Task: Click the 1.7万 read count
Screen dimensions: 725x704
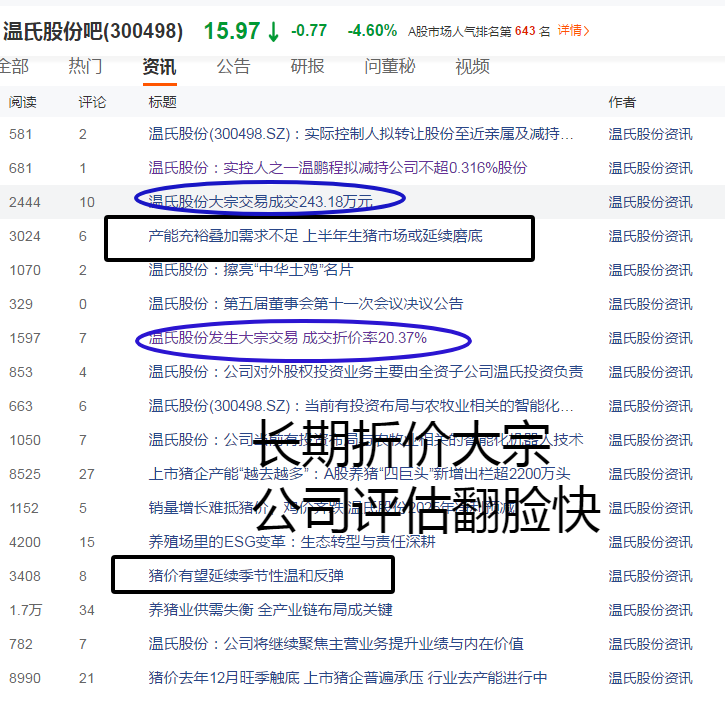Action: (x=25, y=610)
